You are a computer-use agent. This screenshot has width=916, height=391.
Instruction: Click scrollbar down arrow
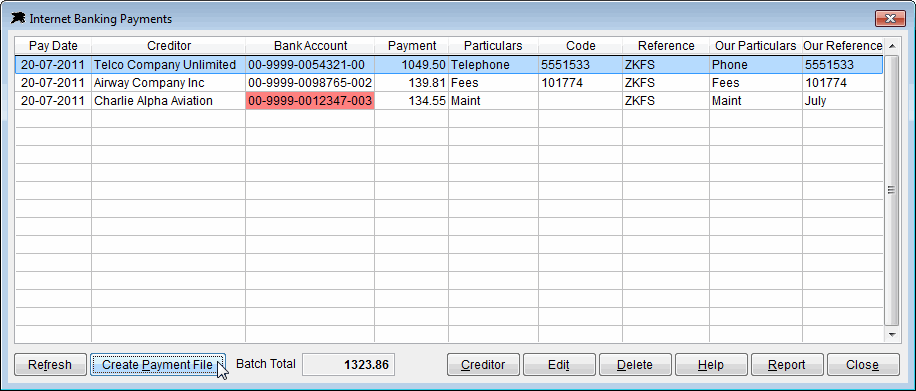point(891,335)
